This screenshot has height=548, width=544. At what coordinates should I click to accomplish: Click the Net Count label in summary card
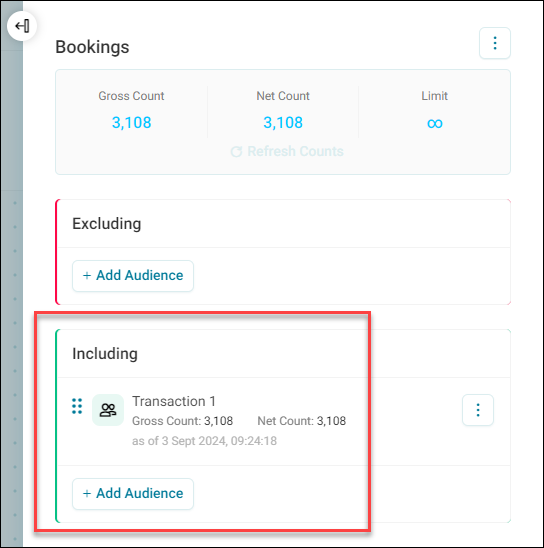tap(283, 96)
